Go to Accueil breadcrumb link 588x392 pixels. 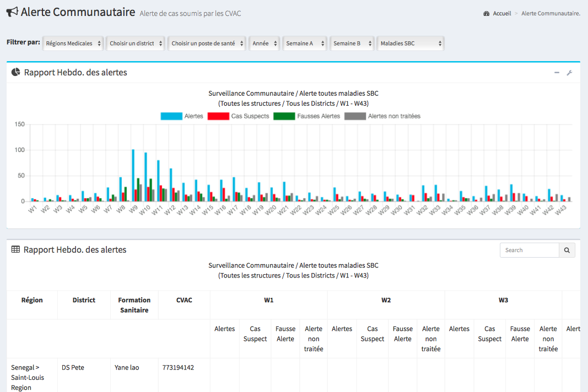[x=501, y=14]
